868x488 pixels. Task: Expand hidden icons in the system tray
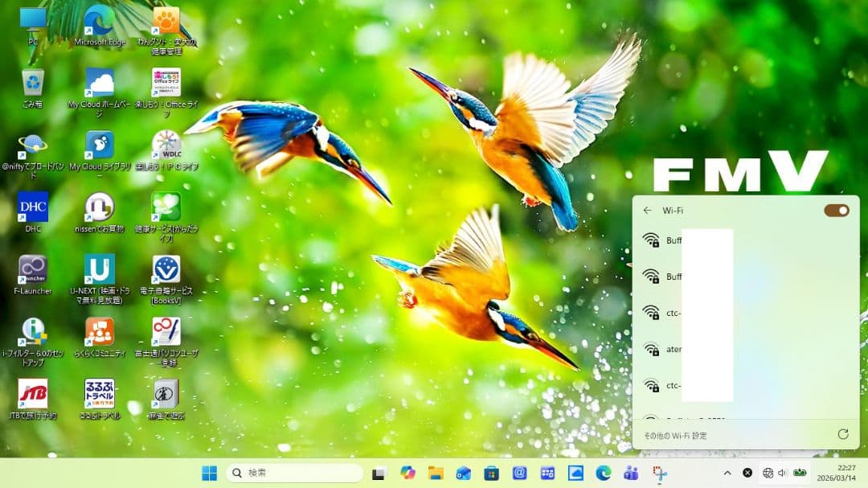(726, 473)
